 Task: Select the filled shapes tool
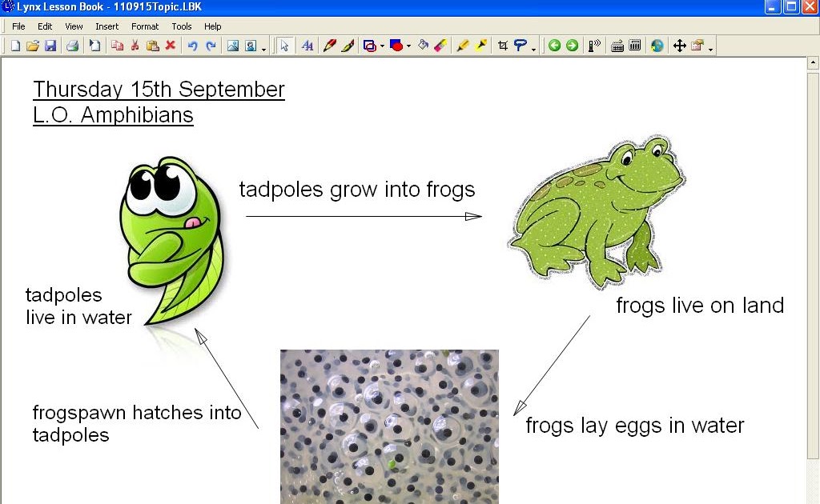[x=396, y=46]
